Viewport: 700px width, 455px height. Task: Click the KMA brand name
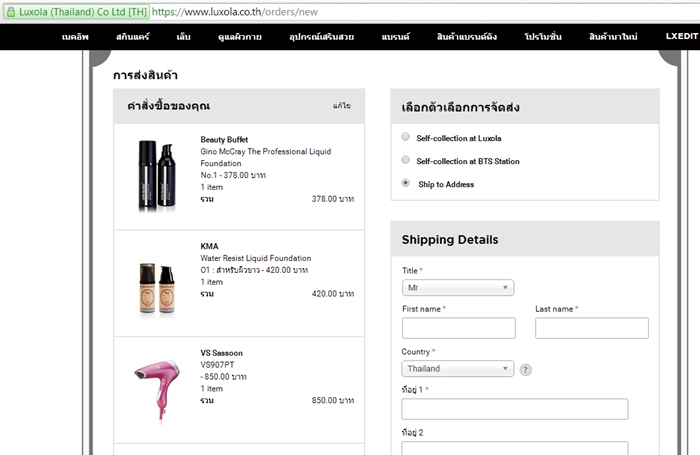tap(209, 246)
